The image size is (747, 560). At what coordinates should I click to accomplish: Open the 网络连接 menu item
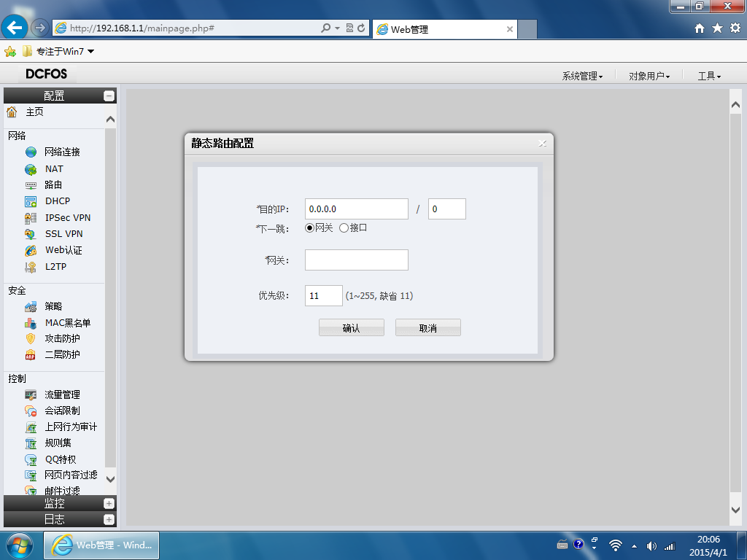coord(63,152)
